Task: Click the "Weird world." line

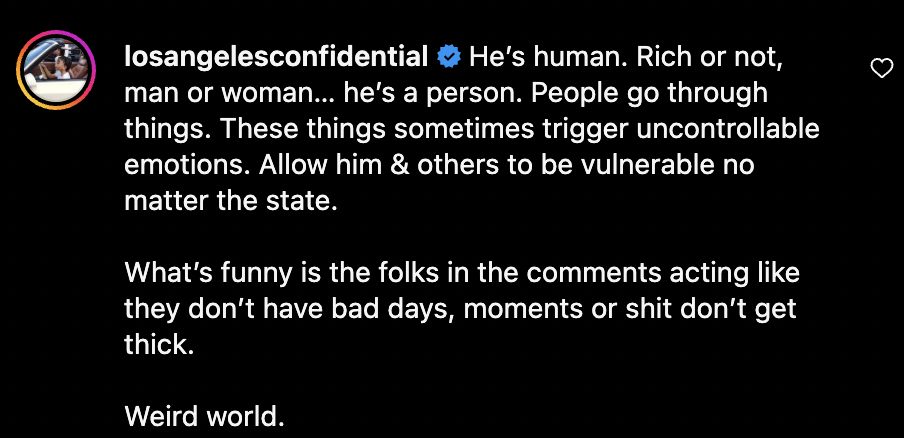Action: click(x=205, y=416)
